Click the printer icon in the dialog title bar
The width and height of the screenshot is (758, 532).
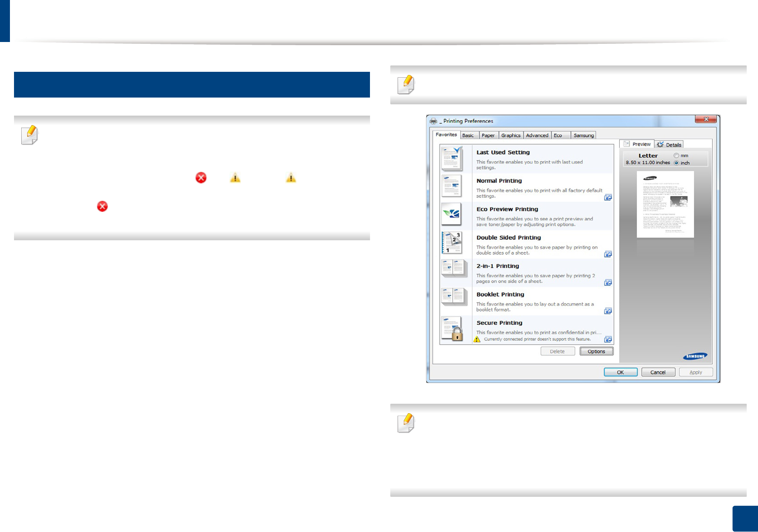[434, 121]
